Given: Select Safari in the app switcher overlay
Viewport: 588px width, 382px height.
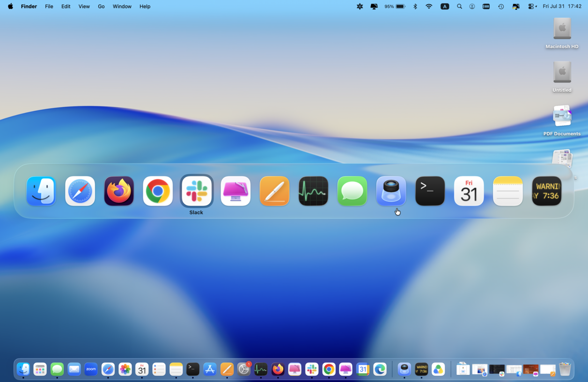Looking at the screenshot, I should pos(80,191).
